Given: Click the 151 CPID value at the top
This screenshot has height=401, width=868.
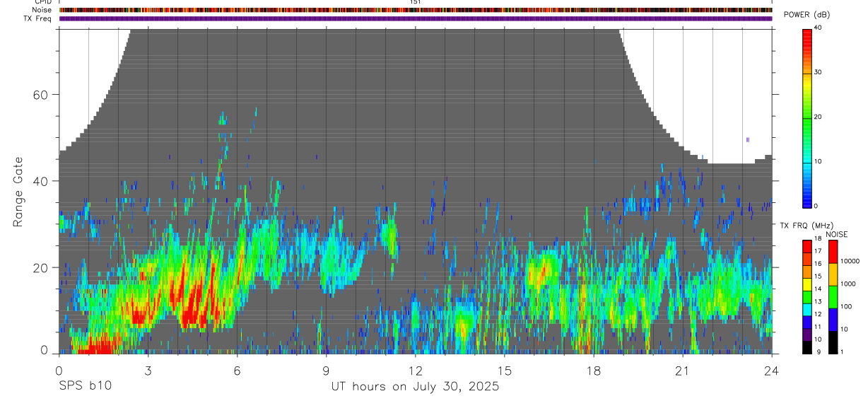Looking at the screenshot, I should (416, 2).
